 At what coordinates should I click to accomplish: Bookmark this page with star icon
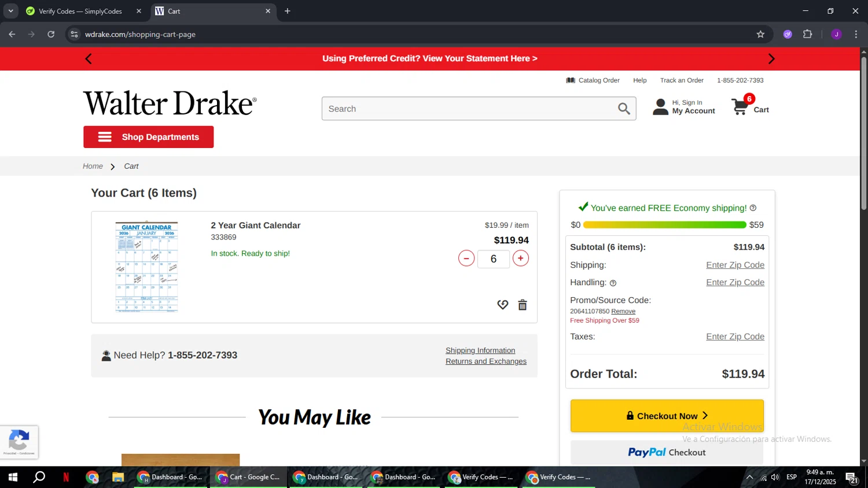click(760, 34)
